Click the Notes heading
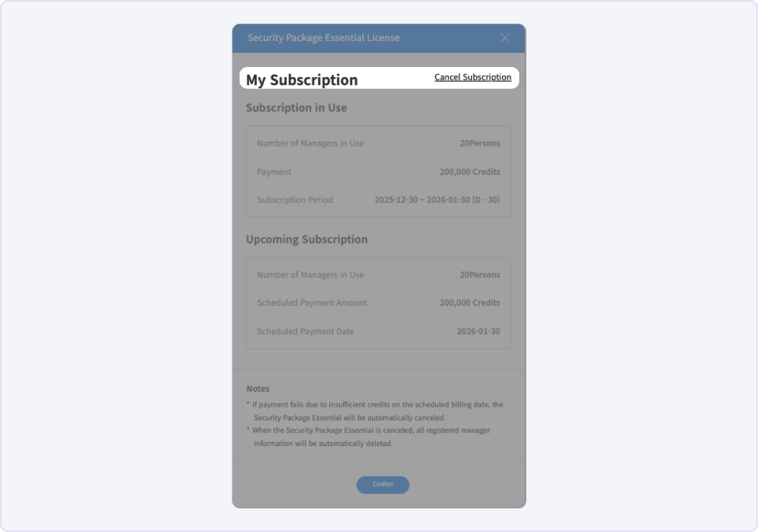Viewport: 758px width, 532px height. [x=258, y=389]
